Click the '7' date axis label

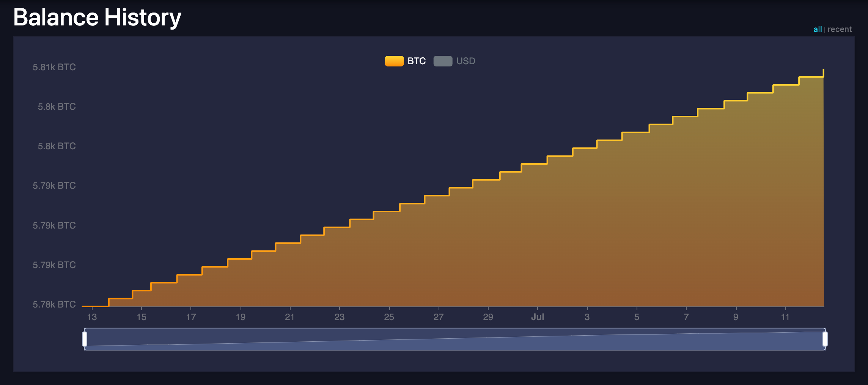coord(686,317)
